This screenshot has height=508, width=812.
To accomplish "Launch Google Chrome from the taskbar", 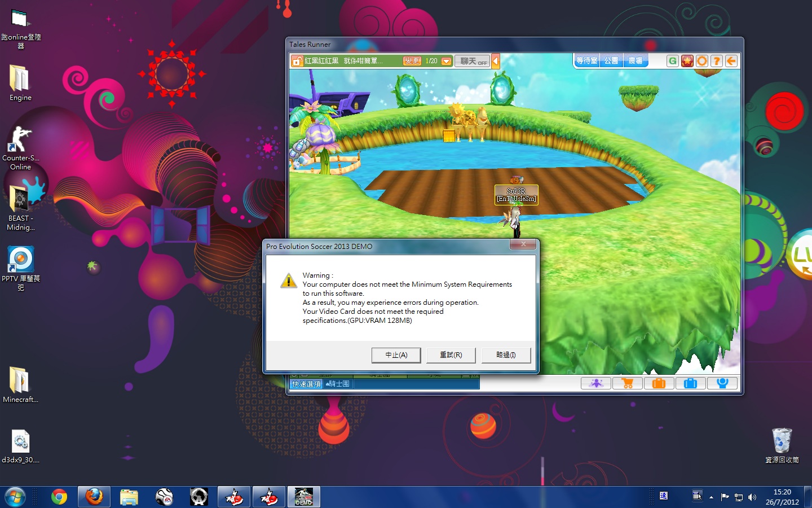I will coord(59,497).
